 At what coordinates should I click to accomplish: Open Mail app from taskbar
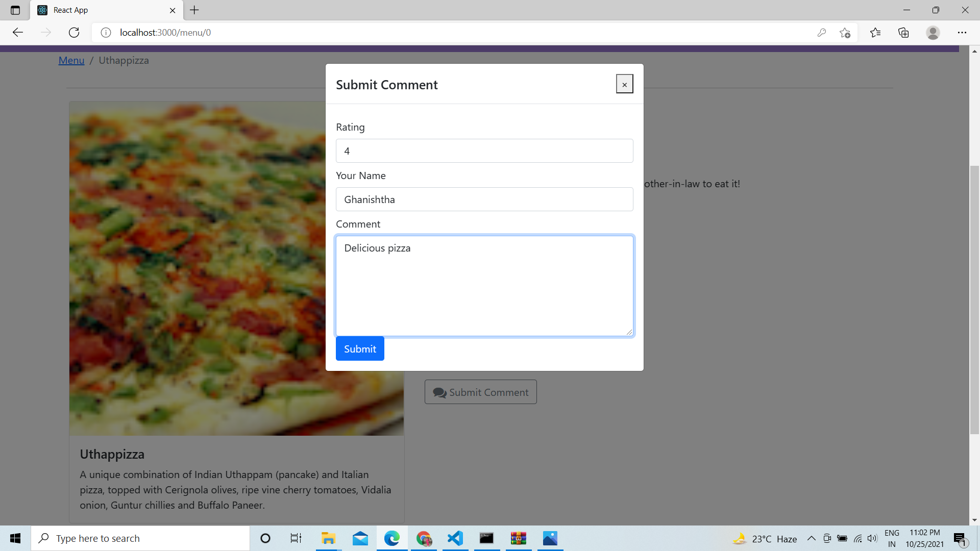pos(360,538)
